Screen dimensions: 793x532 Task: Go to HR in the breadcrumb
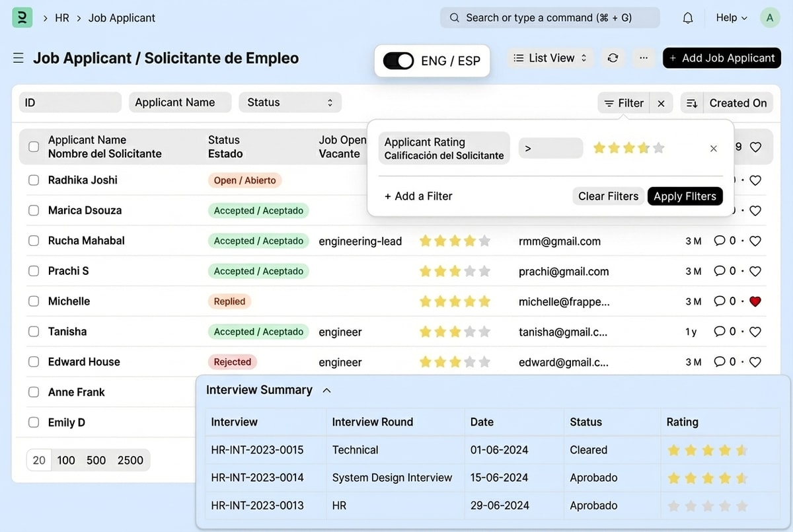click(x=62, y=18)
